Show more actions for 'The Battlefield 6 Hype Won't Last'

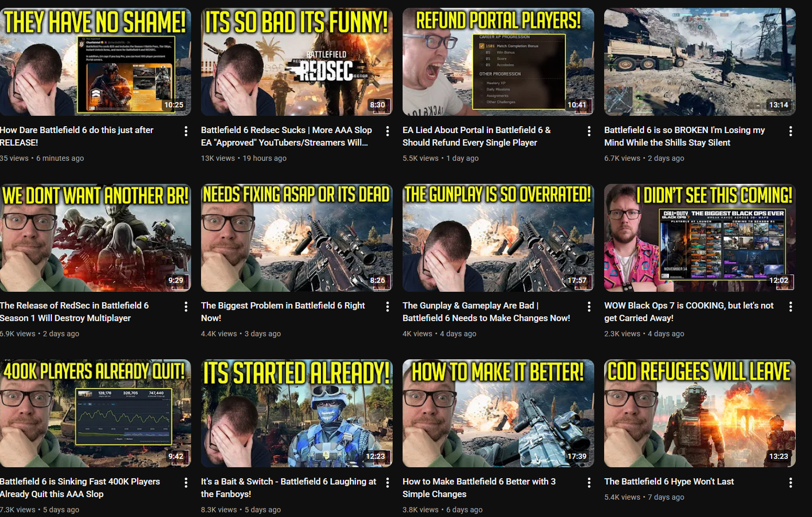(x=791, y=482)
